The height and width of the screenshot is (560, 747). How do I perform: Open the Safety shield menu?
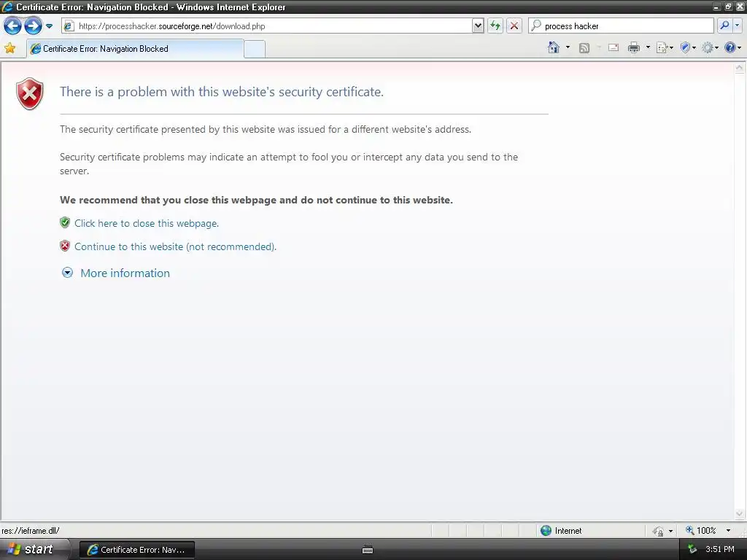pos(687,47)
